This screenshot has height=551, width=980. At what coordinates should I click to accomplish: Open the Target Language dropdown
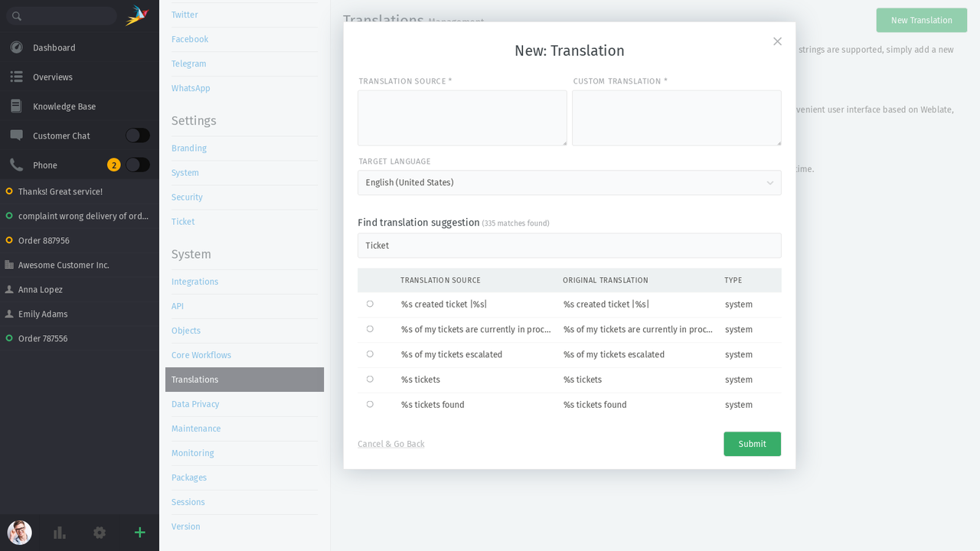pos(570,182)
